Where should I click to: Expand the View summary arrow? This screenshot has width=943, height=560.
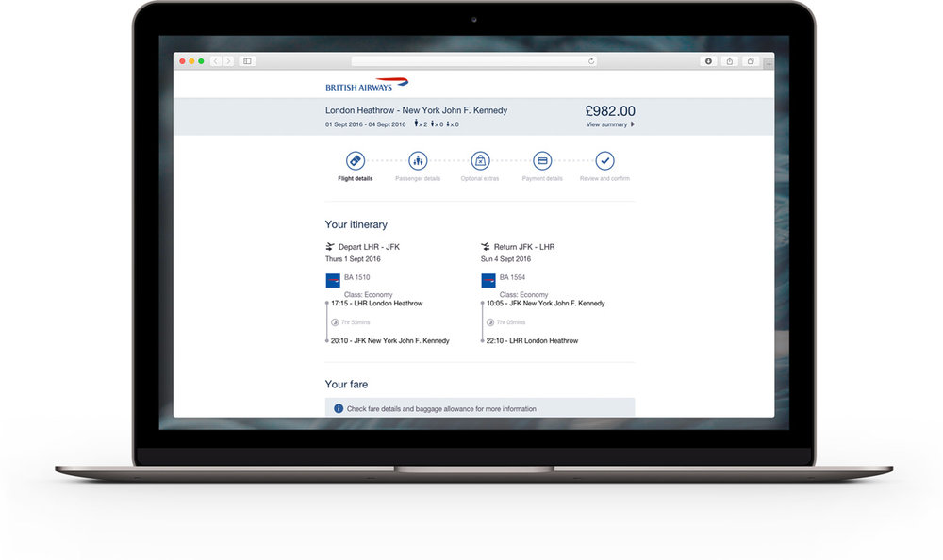coord(632,124)
